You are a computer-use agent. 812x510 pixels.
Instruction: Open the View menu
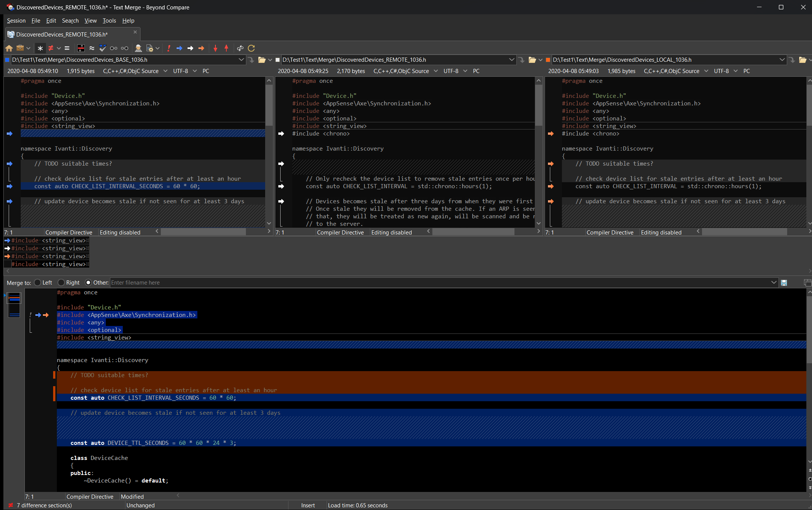91,21
